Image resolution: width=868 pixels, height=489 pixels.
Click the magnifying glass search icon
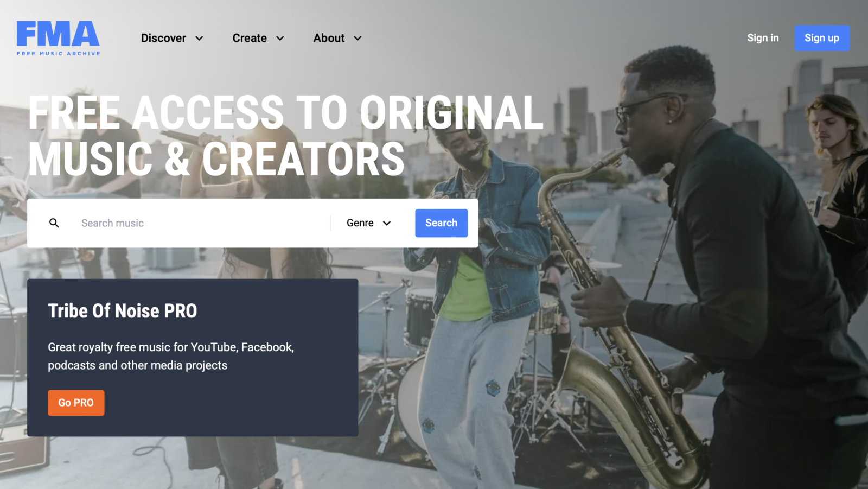[54, 223]
